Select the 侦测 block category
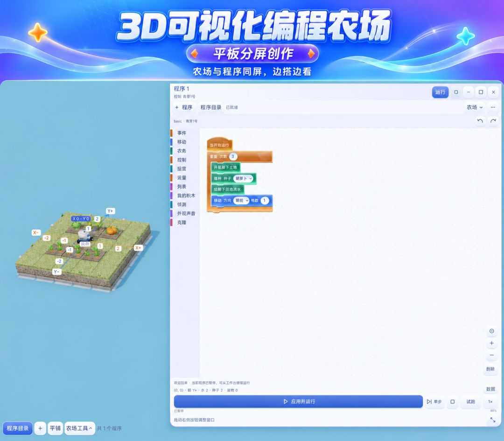The width and height of the screenshot is (504, 441). (x=182, y=204)
